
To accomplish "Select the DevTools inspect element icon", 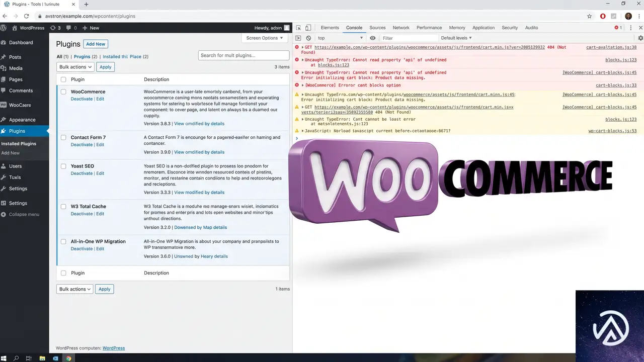I will (x=298, y=28).
